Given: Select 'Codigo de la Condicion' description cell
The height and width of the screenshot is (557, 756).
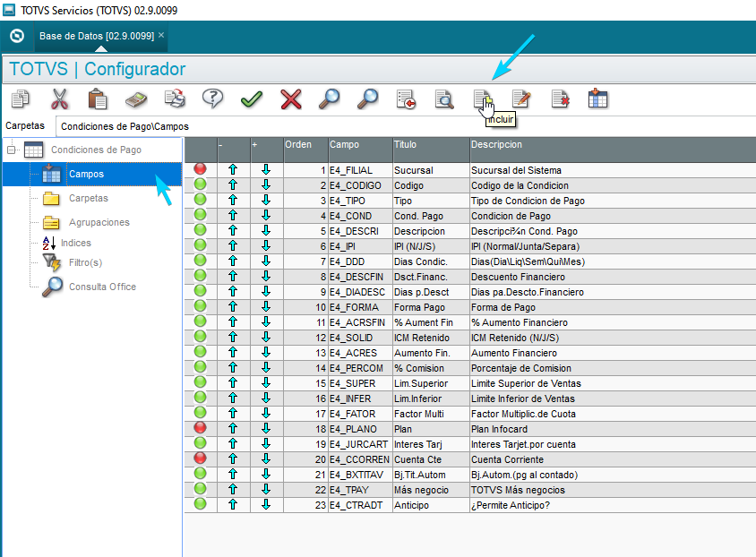Looking at the screenshot, I should (x=613, y=185).
